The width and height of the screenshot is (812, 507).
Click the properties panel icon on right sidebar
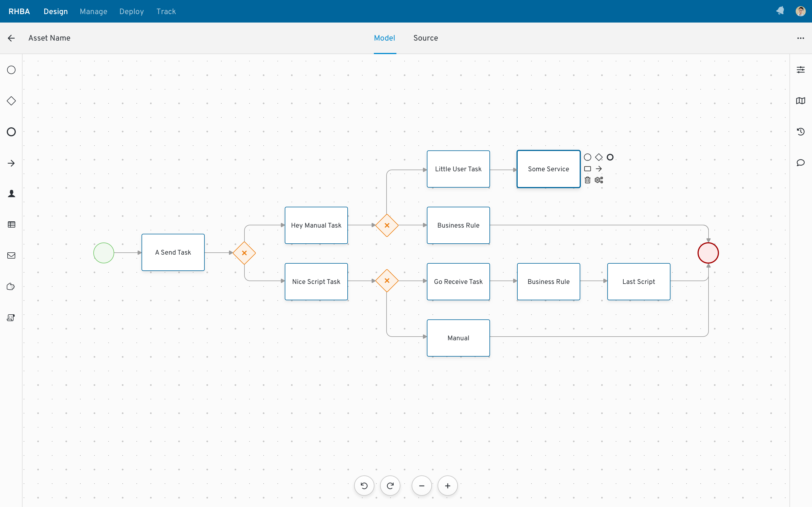pyautogui.click(x=800, y=70)
